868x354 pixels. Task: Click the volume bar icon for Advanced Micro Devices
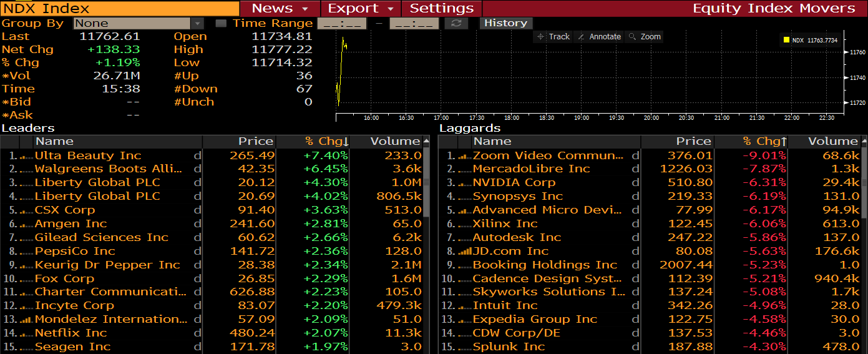[464, 210]
